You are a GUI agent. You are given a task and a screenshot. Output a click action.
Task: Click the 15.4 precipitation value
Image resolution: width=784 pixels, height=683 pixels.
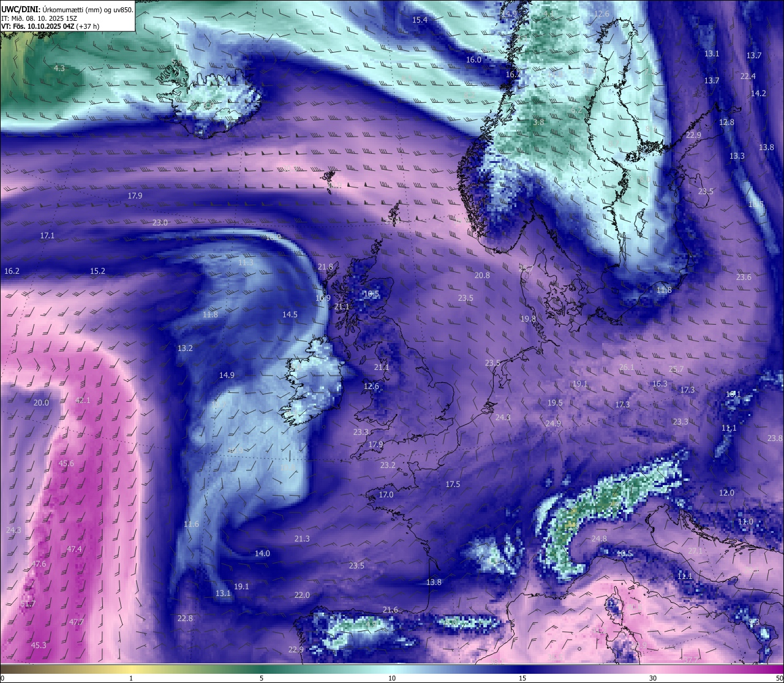(420, 20)
